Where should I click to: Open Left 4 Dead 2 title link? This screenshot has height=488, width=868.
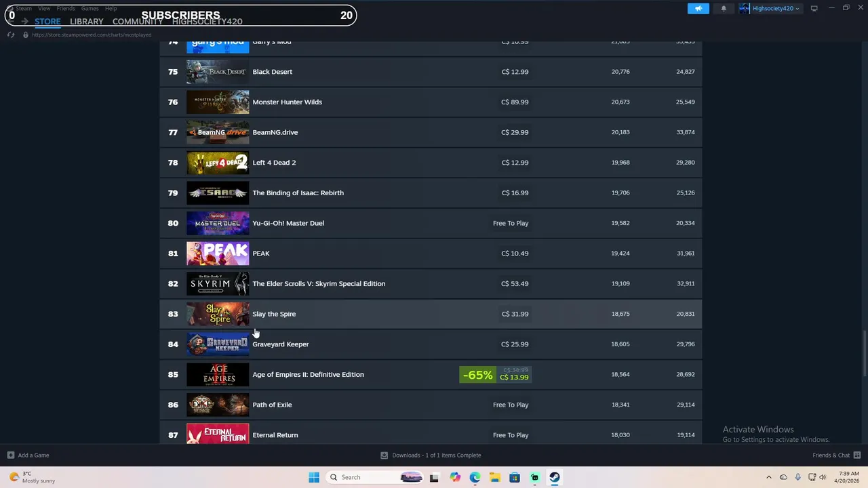[274, 163]
